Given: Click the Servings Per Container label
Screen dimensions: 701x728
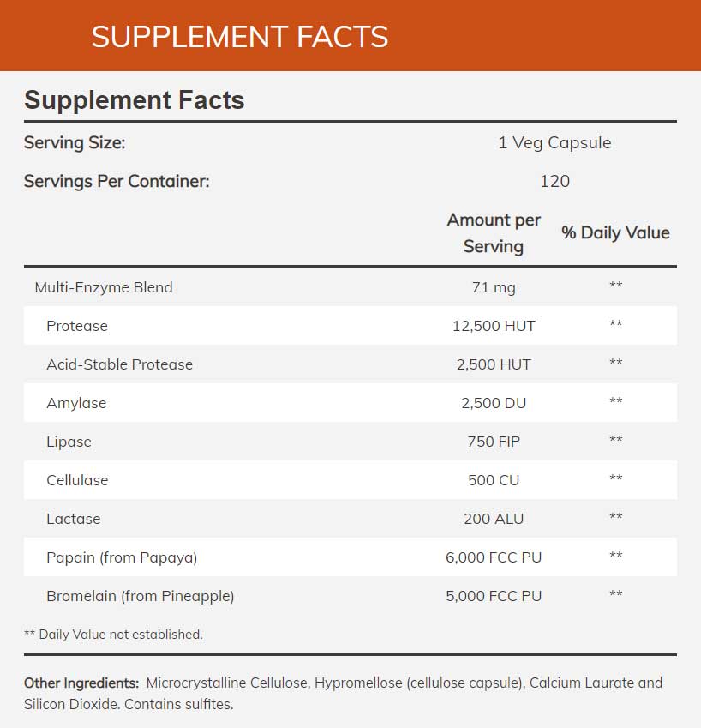Looking at the screenshot, I should pos(117,182).
